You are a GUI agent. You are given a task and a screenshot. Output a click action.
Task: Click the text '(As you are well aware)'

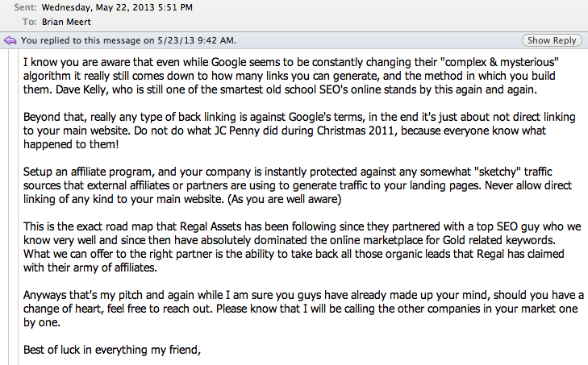284,199
